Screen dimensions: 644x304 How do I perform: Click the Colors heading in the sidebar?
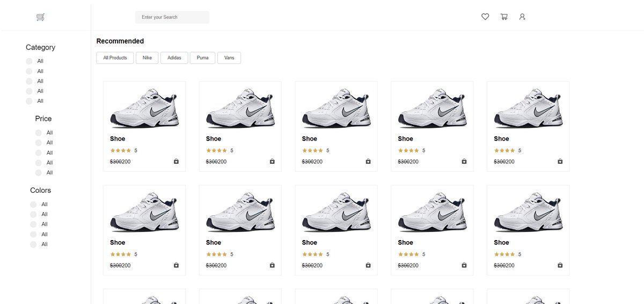click(41, 190)
